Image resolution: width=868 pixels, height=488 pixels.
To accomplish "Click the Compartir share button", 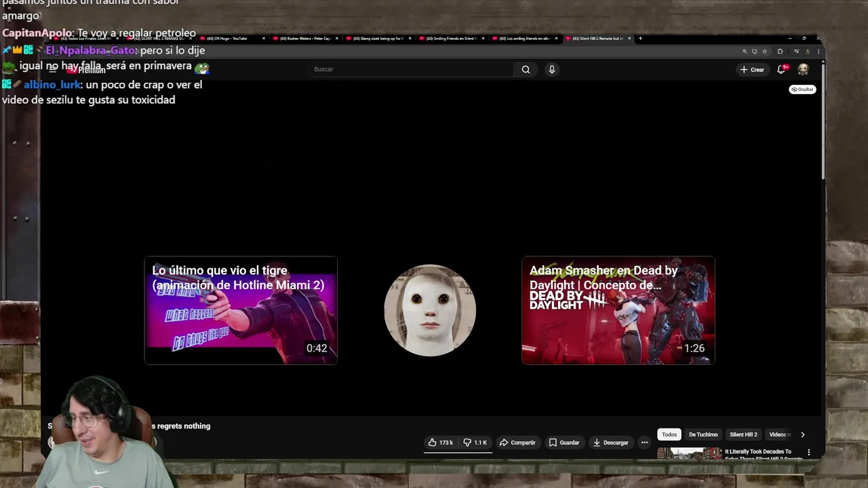I will (517, 443).
